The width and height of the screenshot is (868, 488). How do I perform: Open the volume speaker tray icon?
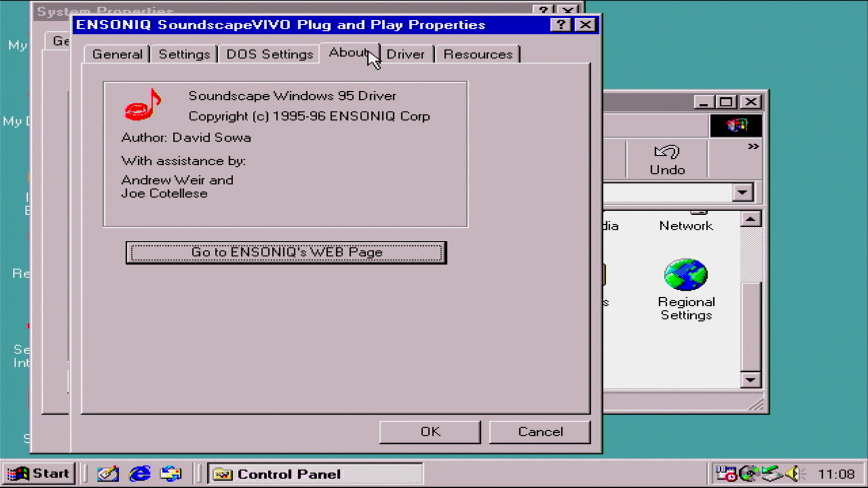(x=793, y=474)
